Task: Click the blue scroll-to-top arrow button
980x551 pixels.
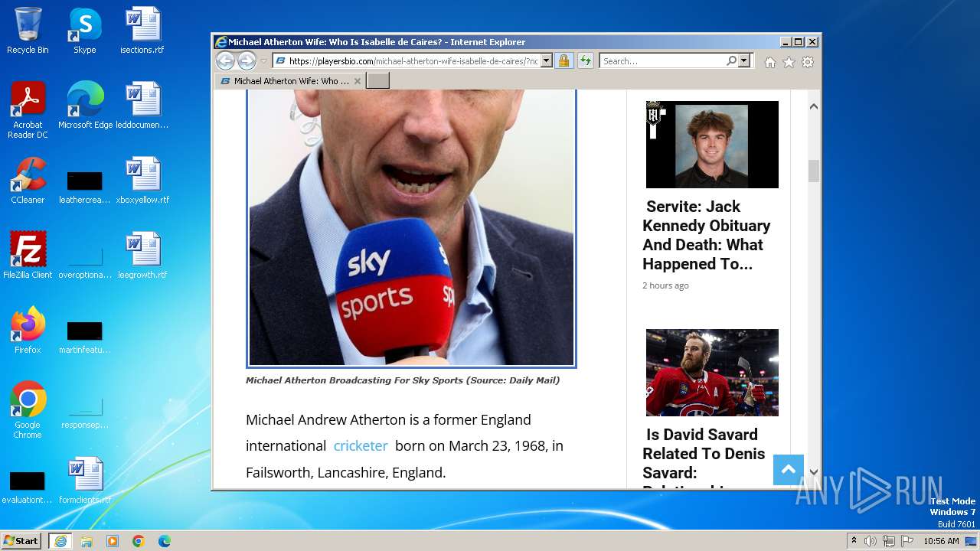Action: [789, 469]
